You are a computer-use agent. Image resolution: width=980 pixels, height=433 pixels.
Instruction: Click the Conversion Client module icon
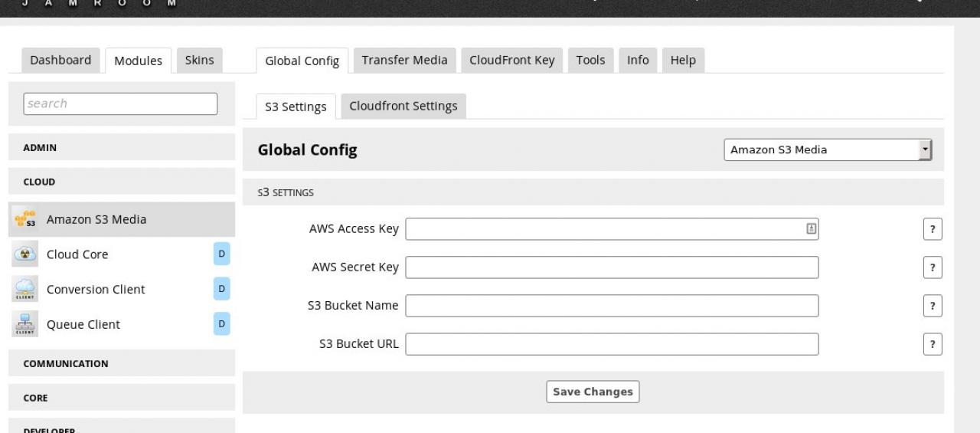(24, 290)
